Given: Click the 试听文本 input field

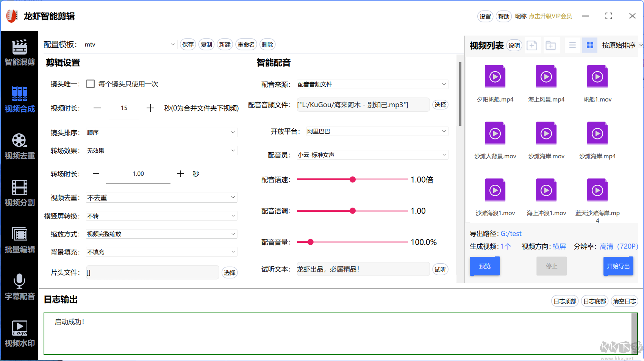Looking at the screenshot, I should coord(363,269).
